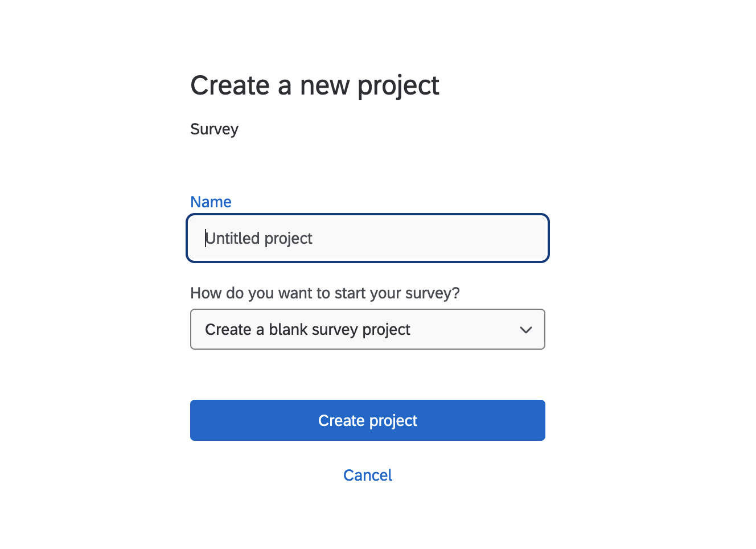756x549 pixels.
Task: Show survey start choices list
Action: (367, 329)
